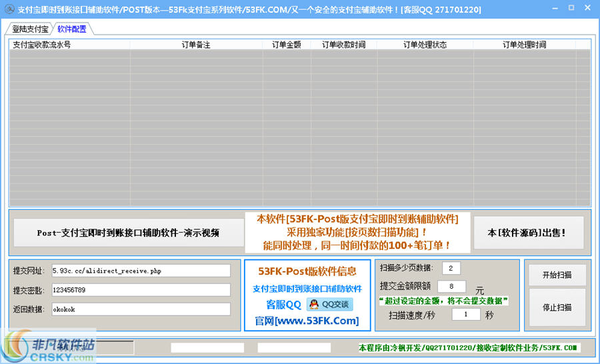Click the 能同时处理 100+笔订单 text
The image size is (600, 364).
click(x=357, y=245)
